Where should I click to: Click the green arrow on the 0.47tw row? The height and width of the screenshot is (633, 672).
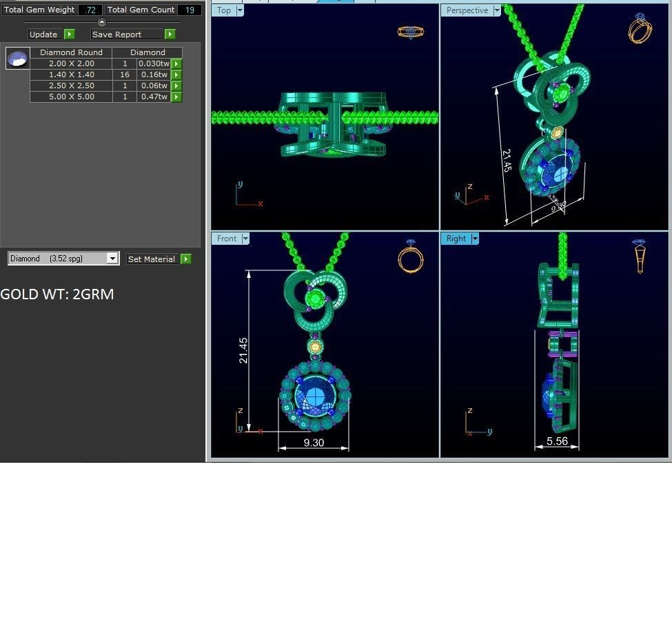(176, 97)
